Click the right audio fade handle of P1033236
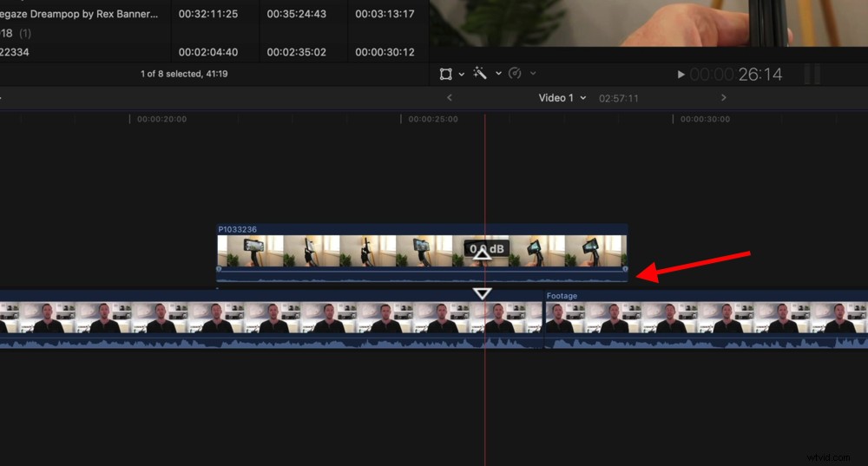The width and height of the screenshot is (868, 466). point(625,269)
